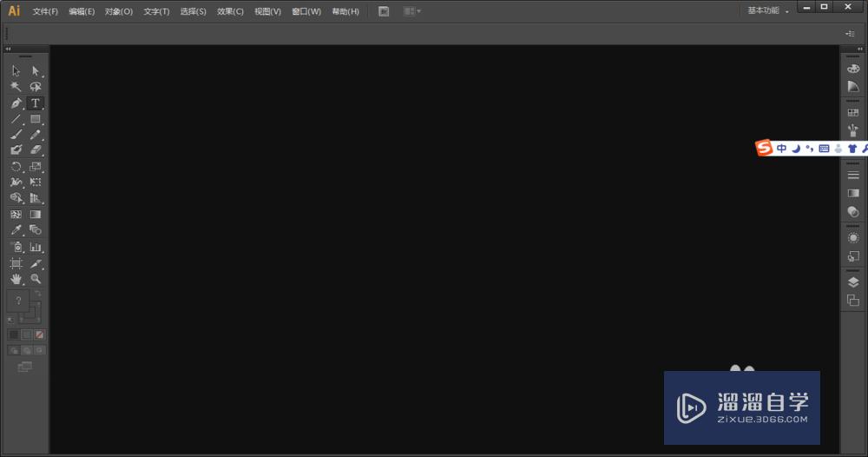Select the Rectangle tool
This screenshot has height=457, width=868.
point(36,119)
